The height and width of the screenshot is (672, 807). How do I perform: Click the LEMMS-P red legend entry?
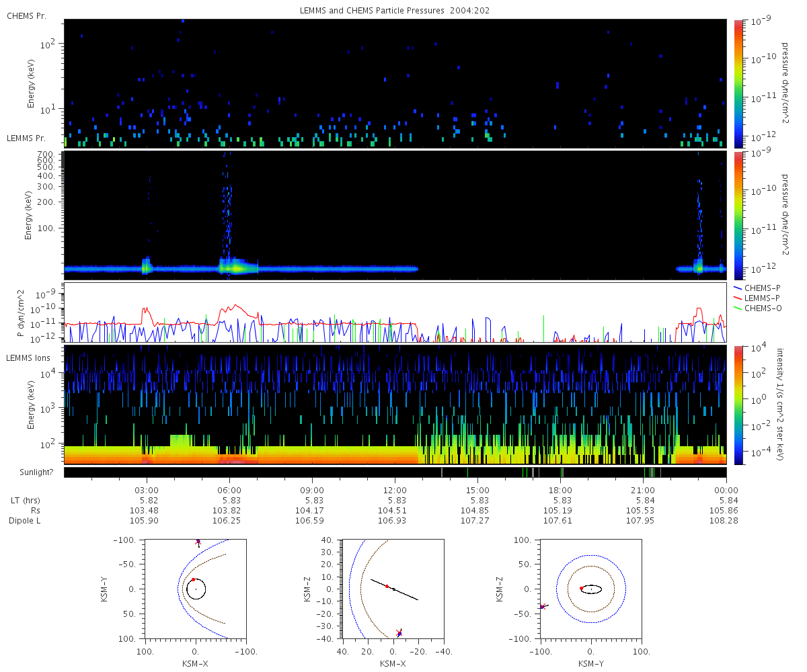[x=757, y=298]
